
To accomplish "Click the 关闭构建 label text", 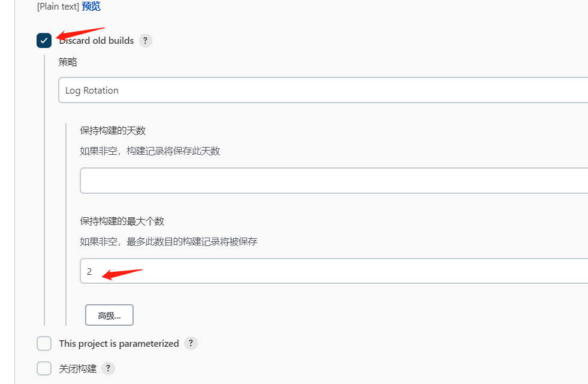I will click(x=77, y=368).
